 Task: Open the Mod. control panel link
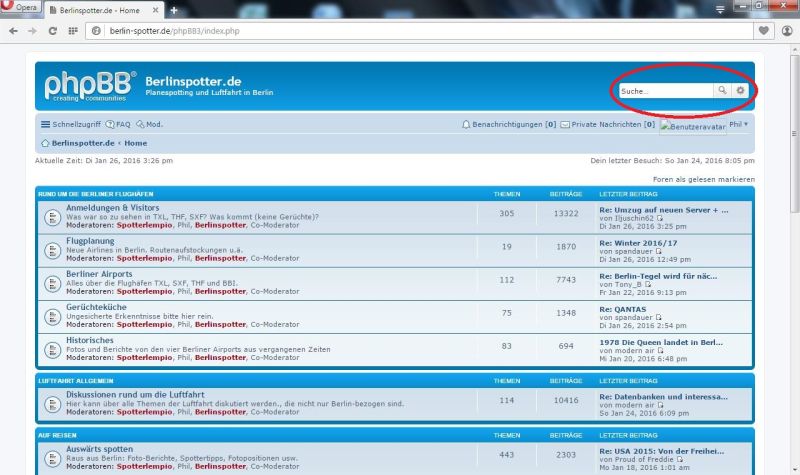click(x=149, y=124)
